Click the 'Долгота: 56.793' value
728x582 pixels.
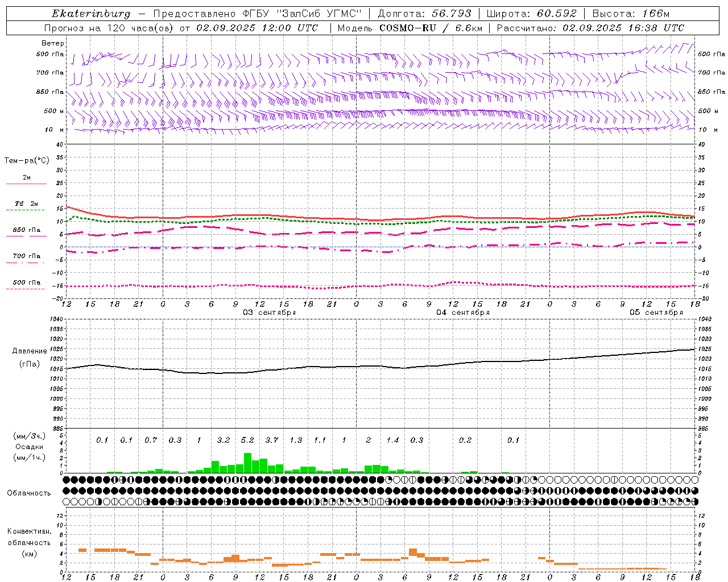(424, 14)
